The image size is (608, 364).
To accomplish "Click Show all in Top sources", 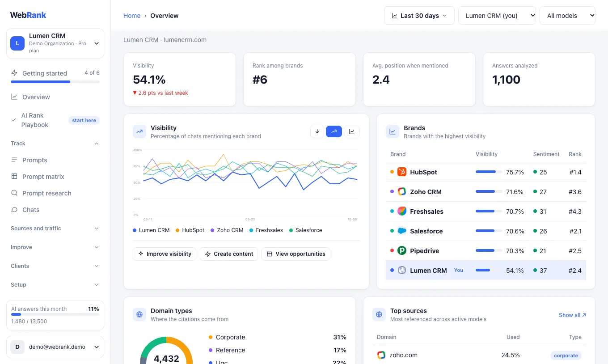I will [572, 315].
